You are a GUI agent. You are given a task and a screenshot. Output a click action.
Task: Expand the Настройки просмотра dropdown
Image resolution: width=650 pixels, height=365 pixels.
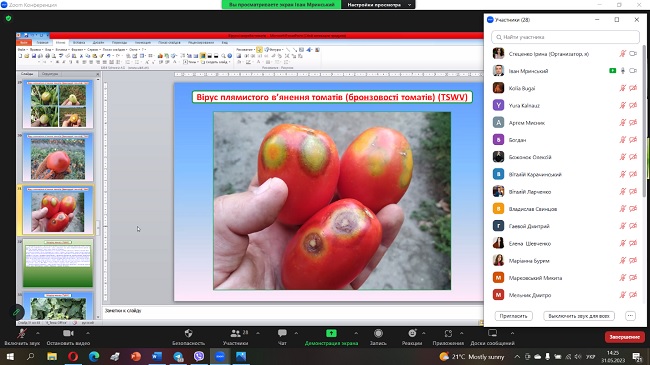[378, 5]
